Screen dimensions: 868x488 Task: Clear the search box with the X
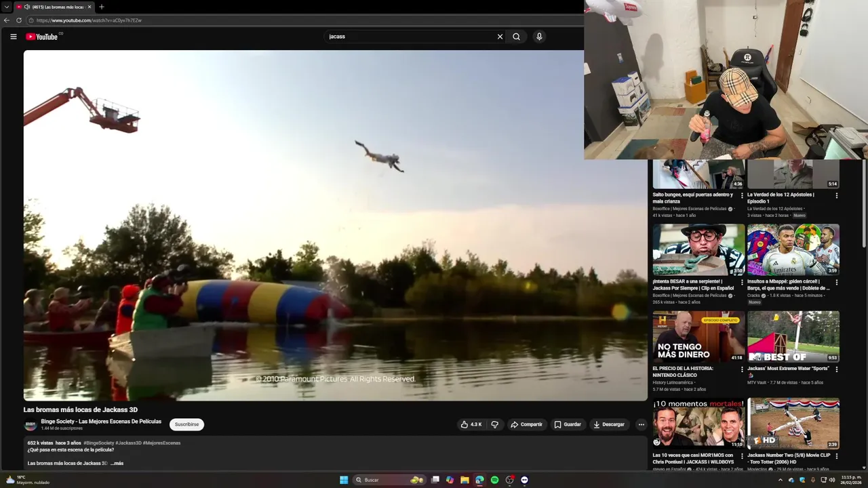click(500, 37)
